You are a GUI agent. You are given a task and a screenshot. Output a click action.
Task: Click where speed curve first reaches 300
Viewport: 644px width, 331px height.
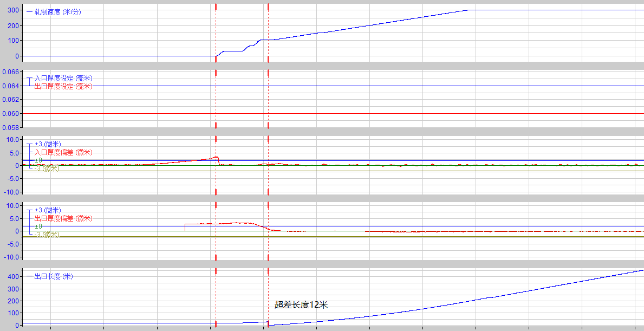point(469,10)
